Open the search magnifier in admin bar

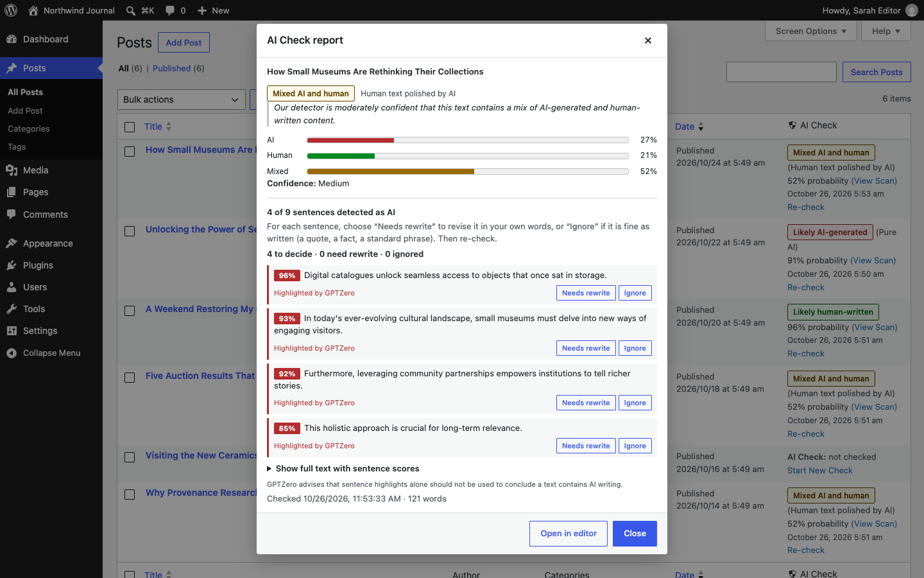[x=131, y=10]
